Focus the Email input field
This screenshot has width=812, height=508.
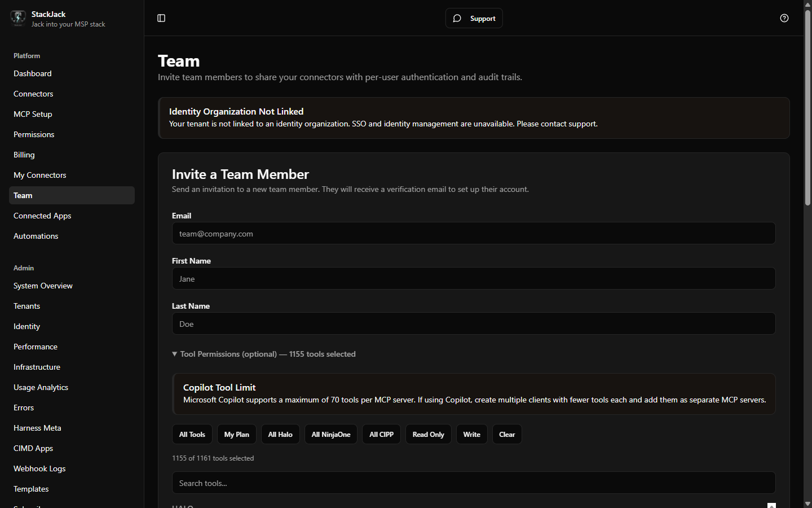coord(474,233)
